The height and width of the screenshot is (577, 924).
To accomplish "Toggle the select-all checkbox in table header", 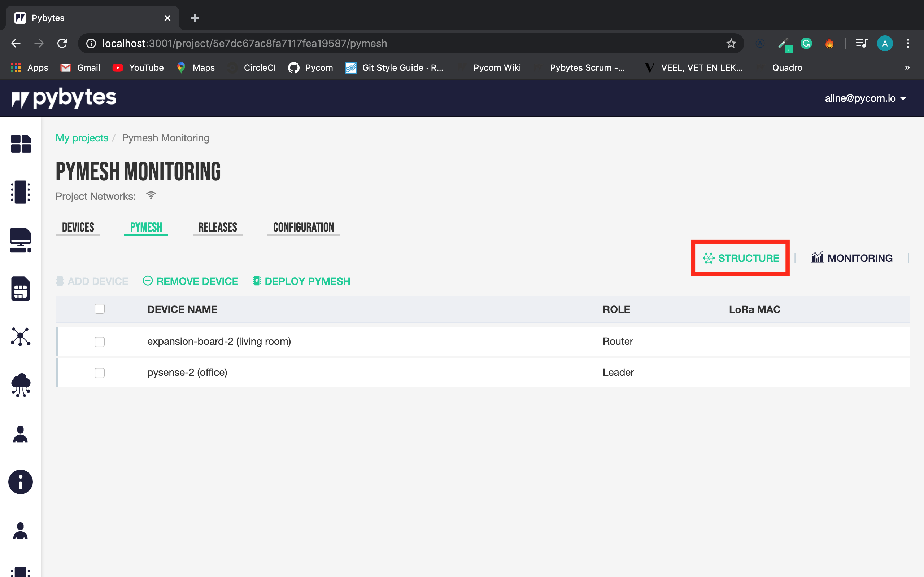I will tap(100, 309).
